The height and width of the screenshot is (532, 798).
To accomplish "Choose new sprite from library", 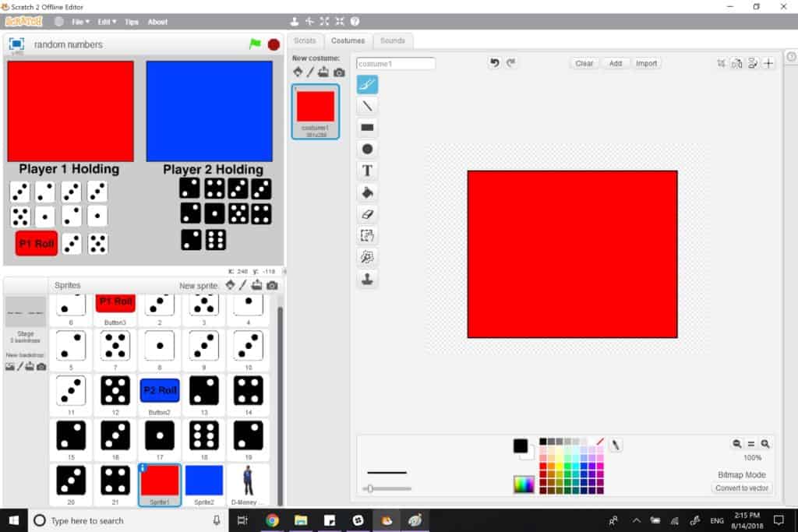I will click(x=231, y=285).
